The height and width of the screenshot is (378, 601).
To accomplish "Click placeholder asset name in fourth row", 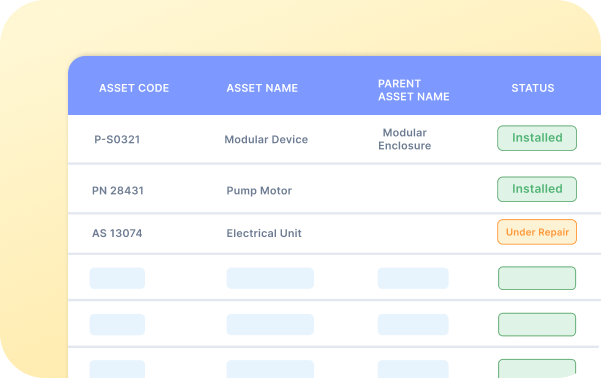I will tap(270, 278).
